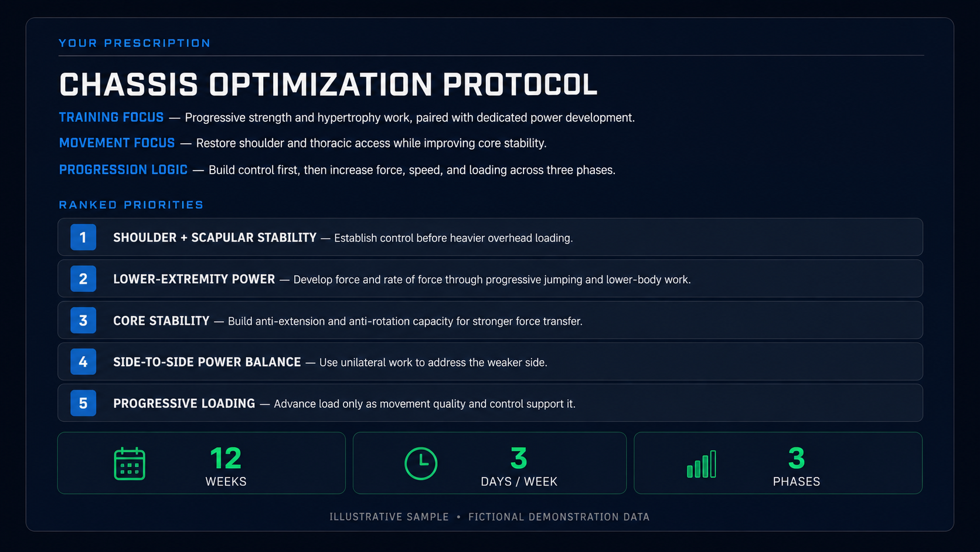
Task: Click the green calendar icon
Action: [130, 463]
